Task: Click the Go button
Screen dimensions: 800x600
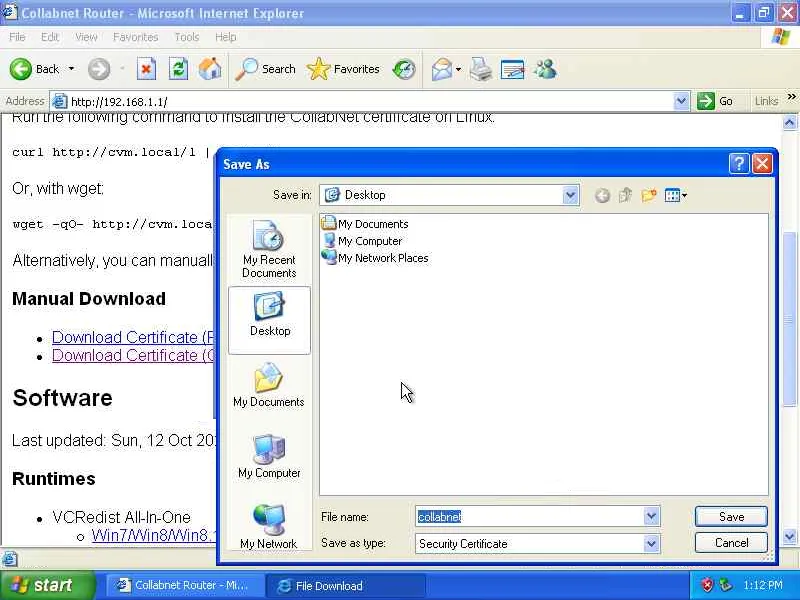Action: 715,101
